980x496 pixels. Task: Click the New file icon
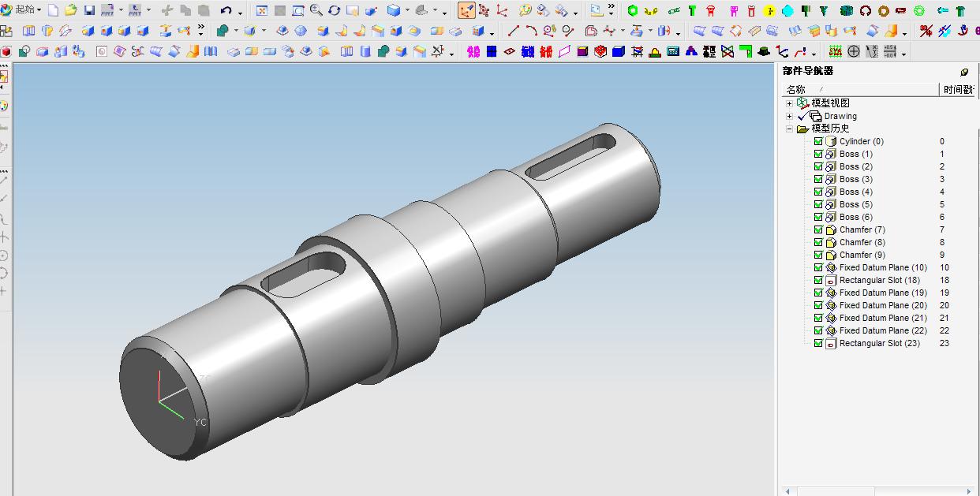[52, 10]
